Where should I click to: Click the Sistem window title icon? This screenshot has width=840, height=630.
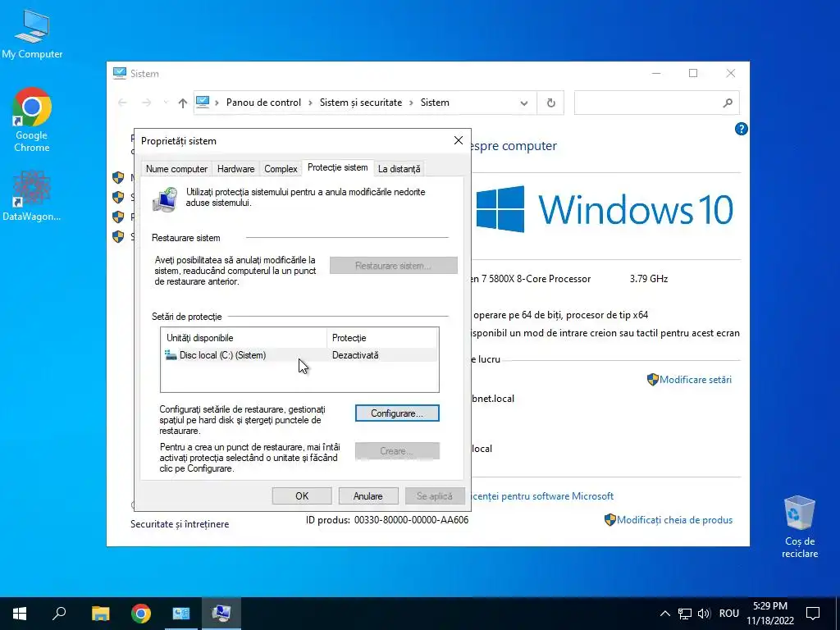(x=120, y=73)
